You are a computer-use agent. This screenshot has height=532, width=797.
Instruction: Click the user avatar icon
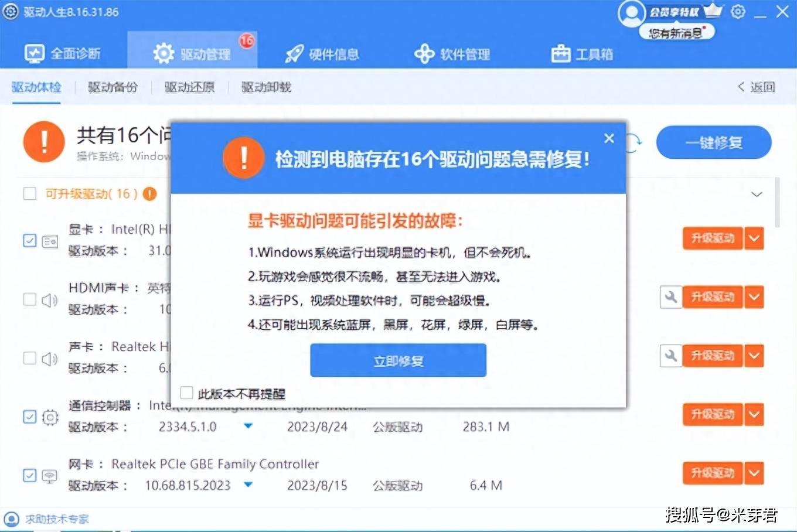[631, 13]
